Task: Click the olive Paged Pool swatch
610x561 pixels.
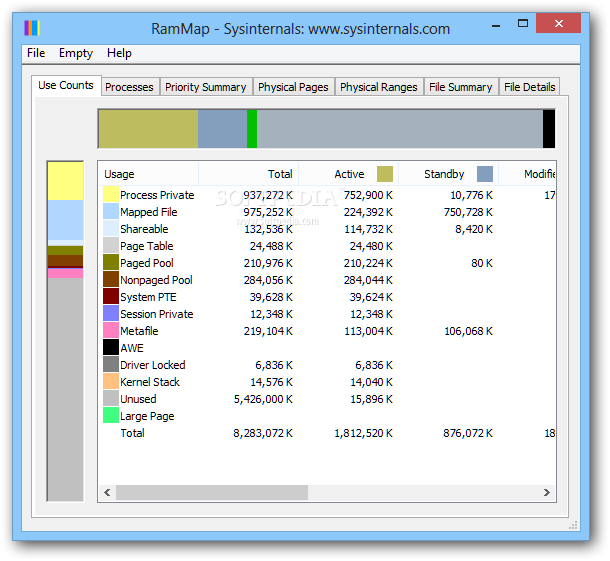Action: coord(111,263)
